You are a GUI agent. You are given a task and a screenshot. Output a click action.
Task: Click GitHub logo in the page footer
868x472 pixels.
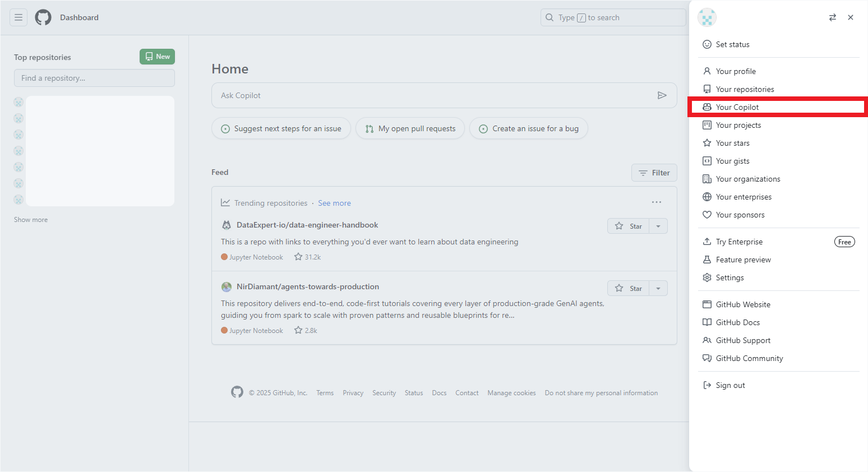tap(237, 392)
